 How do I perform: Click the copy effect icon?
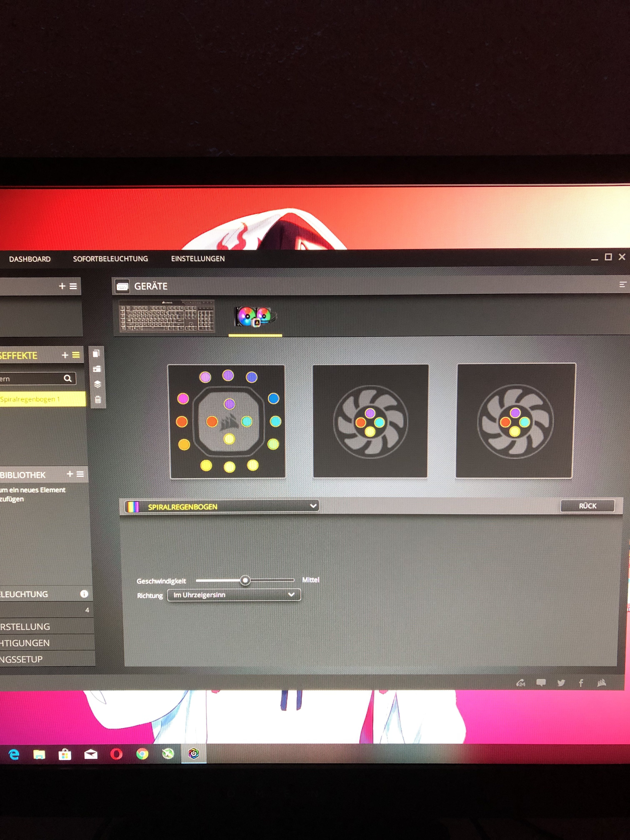pos(96,354)
